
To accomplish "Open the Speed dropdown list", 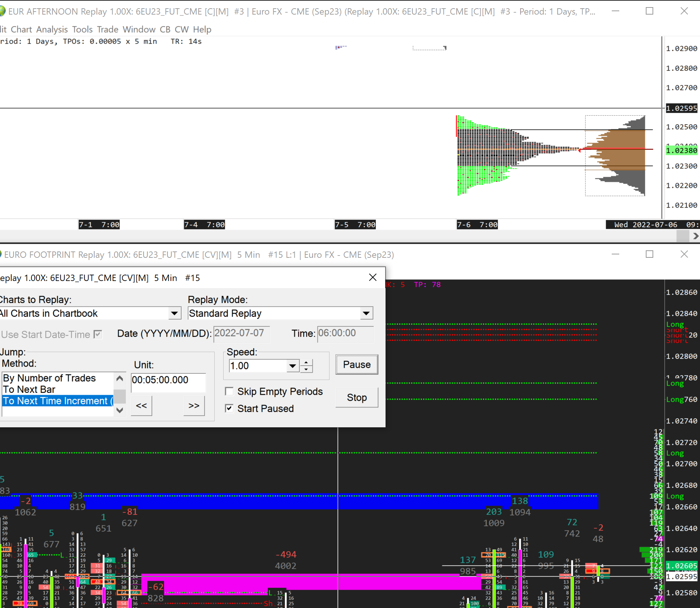I will pyautogui.click(x=292, y=366).
